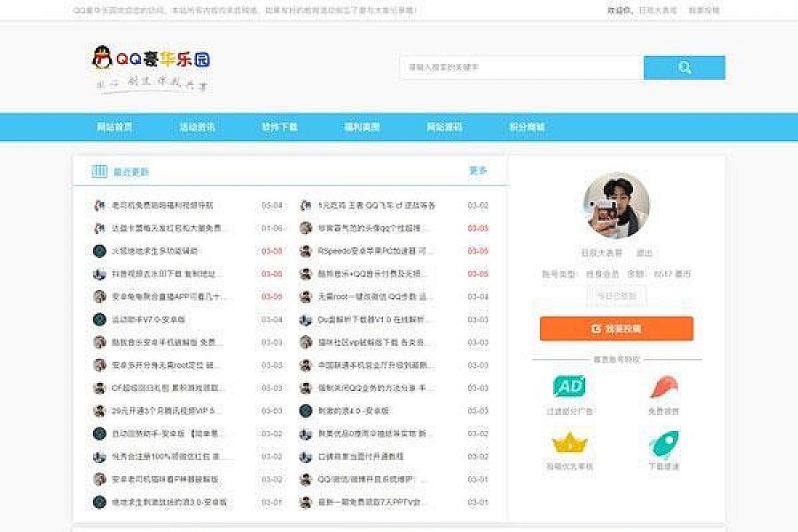Click author avatar beside 酷我音乐 post

[99, 342]
